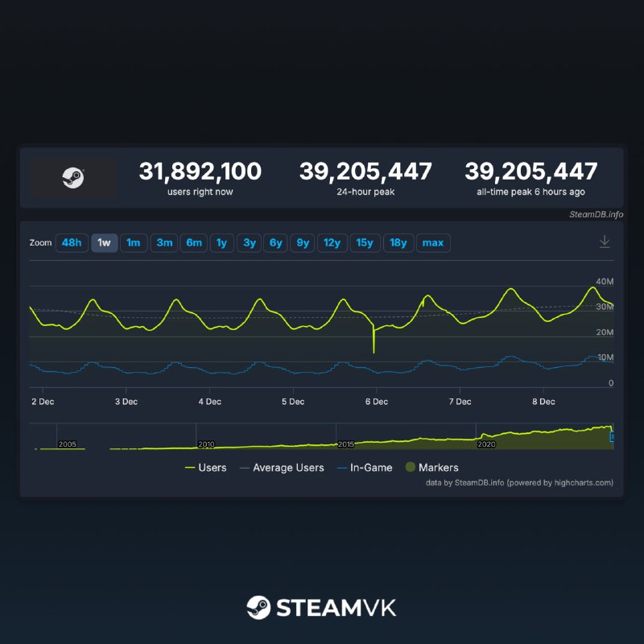
Task: Select the 18y zoom button
Action: point(398,243)
